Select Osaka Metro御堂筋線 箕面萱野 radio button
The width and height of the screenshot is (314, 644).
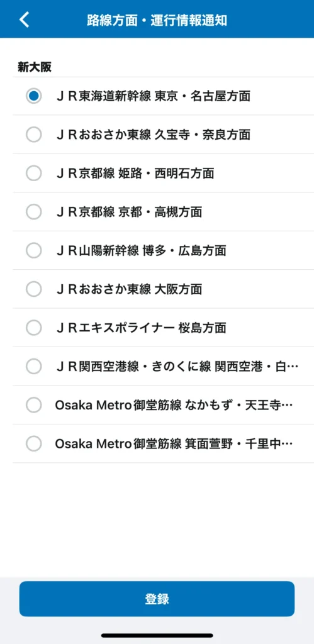pyautogui.click(x=34, y=443)
